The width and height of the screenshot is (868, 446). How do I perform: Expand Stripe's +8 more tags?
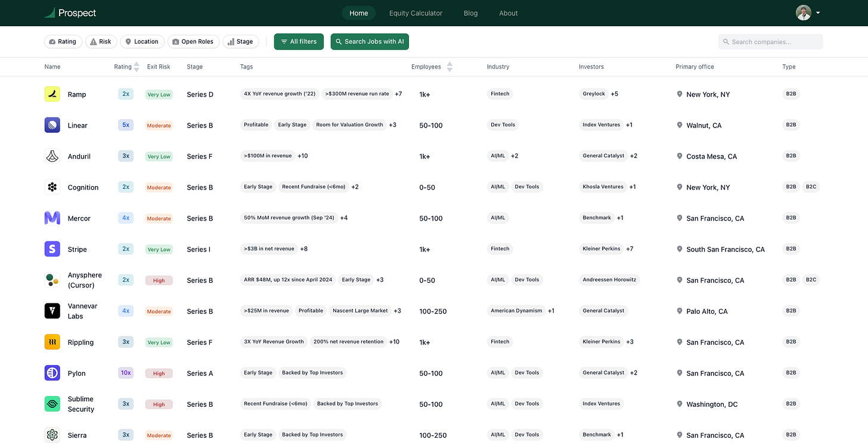[x=304, y=249]
